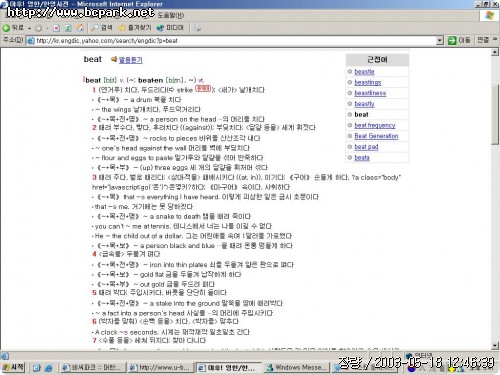Click the scrollbar up arrow
500x375 pixels.
(495, 52)
